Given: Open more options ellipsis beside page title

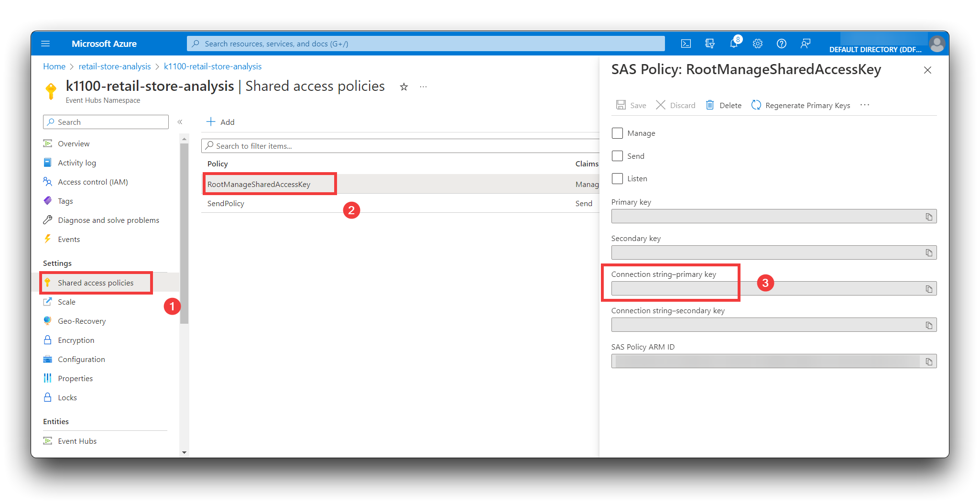Looking at the screenshot, I should click(423, 87).
